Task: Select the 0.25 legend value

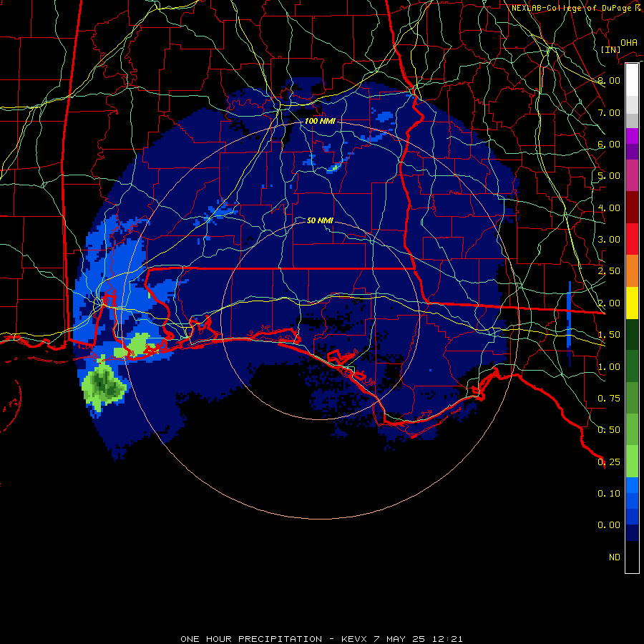Action: [609, 462]
